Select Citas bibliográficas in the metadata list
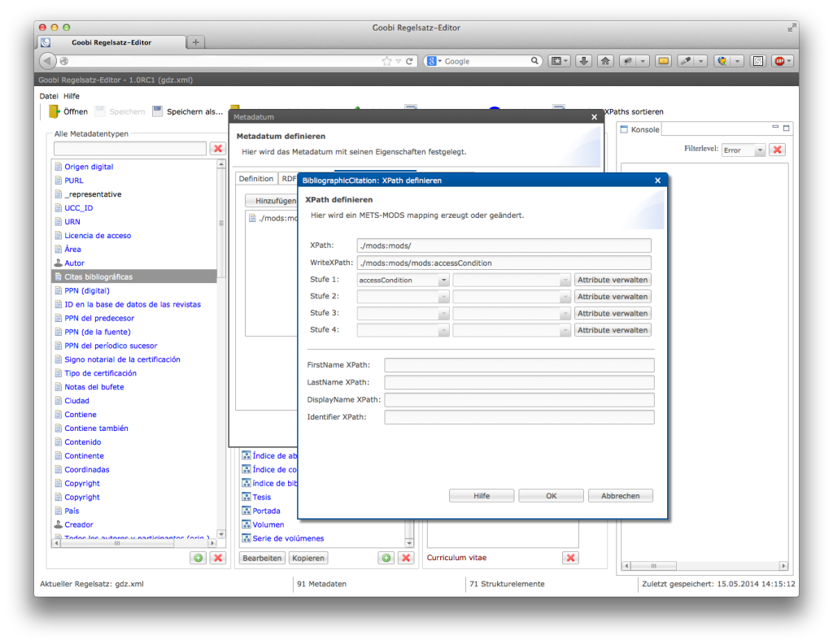 point(134,276)
